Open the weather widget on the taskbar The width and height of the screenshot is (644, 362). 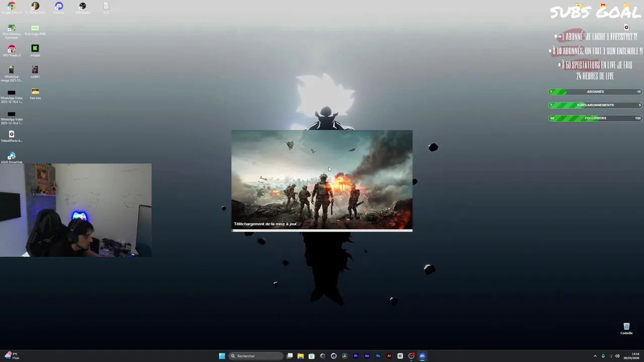point(12,356)
